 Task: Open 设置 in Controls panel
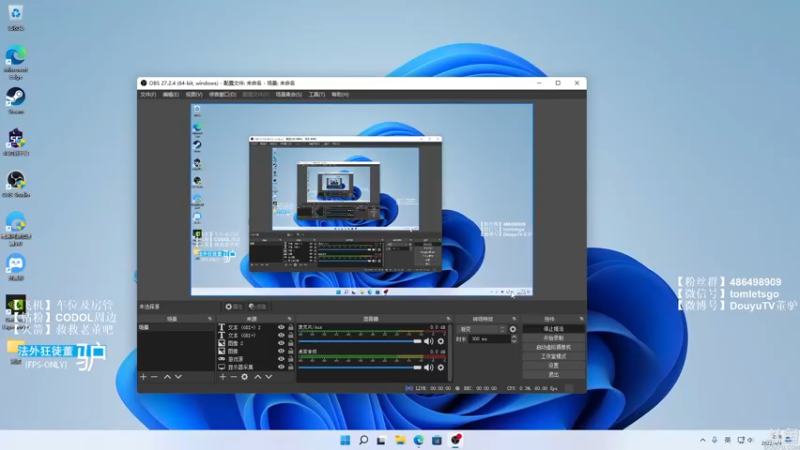(x=554, y=365)
